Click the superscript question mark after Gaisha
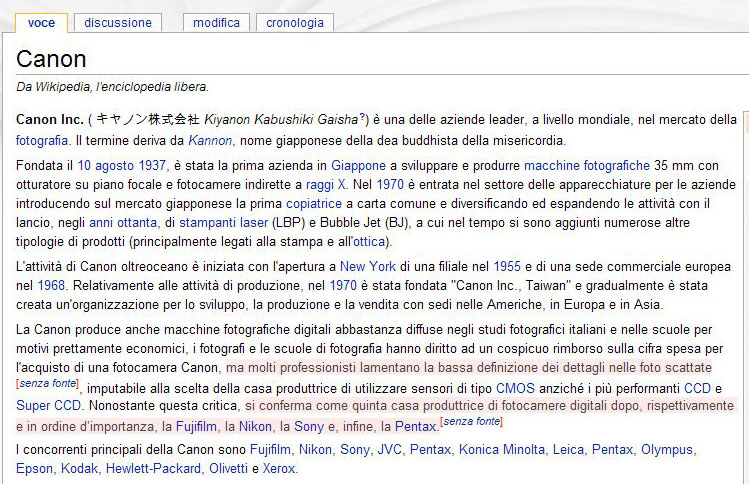This screenshot has width=749, height=484. coord(362,116)
